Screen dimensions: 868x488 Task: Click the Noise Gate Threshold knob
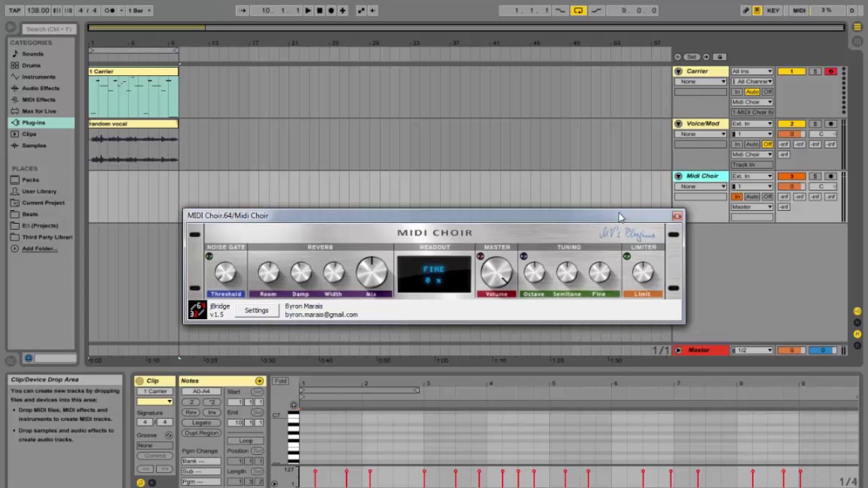tap(225, 273)
